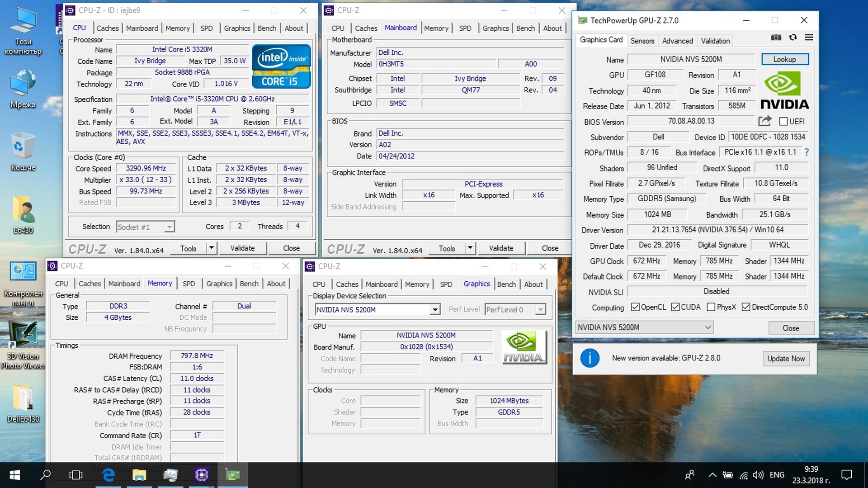This screenshot has width=868, height=488.
Task: Click the Lookup button in GPU-Z
Action: tap(785, 59)
